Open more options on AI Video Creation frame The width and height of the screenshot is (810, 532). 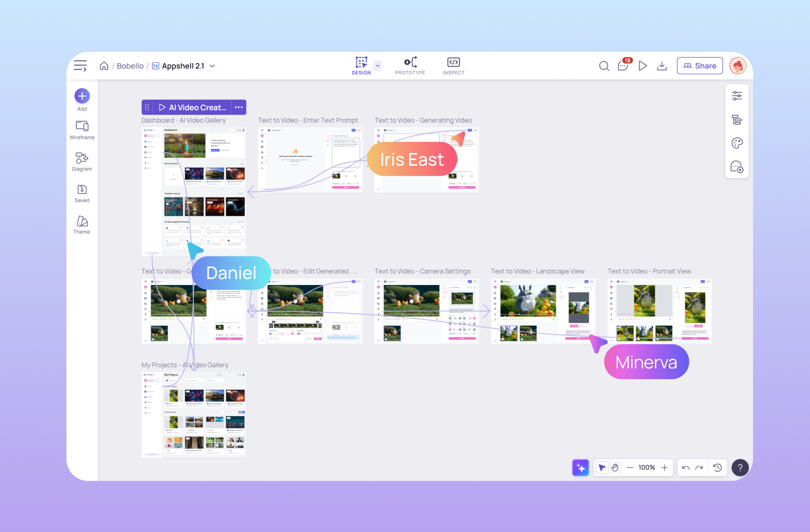pyautogui.click(x=239, y=107)
